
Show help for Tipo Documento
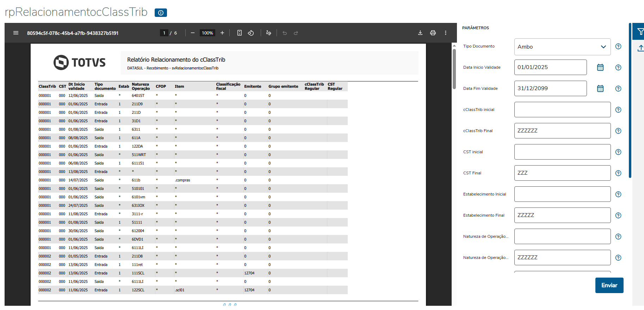tap(618, 46)
